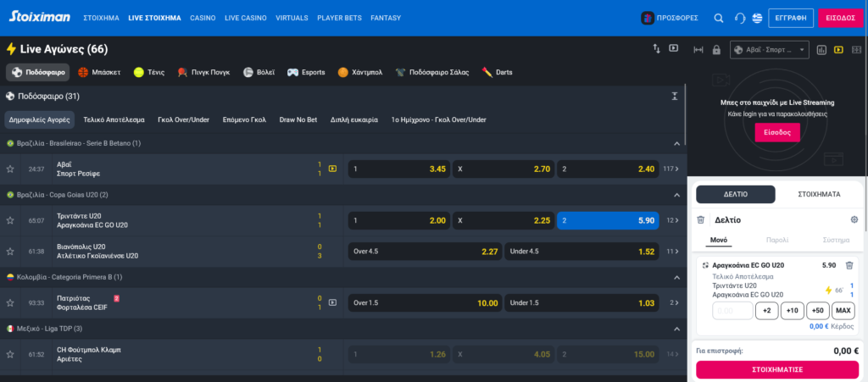868x382 pixels.
Task: Click the ΕΓΓΡΑΦΗ register button
Action: tap(791, 19)
